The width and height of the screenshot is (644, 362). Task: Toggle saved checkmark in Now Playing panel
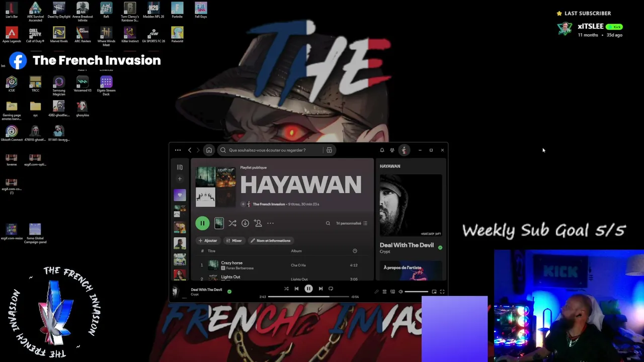point(440,247)
